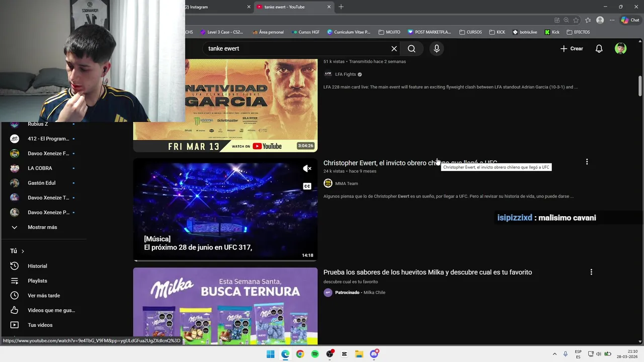644x362 pixels.
Task: Close the Instagram tab
Action: tap(249, 7)
